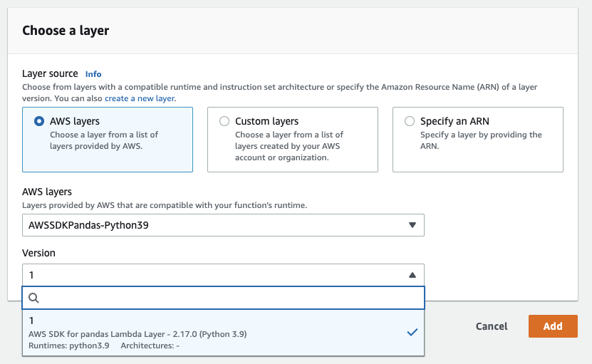Screen dimensions: 592x364
Task: Click the Add button
Action: click(x=553, y=326)
